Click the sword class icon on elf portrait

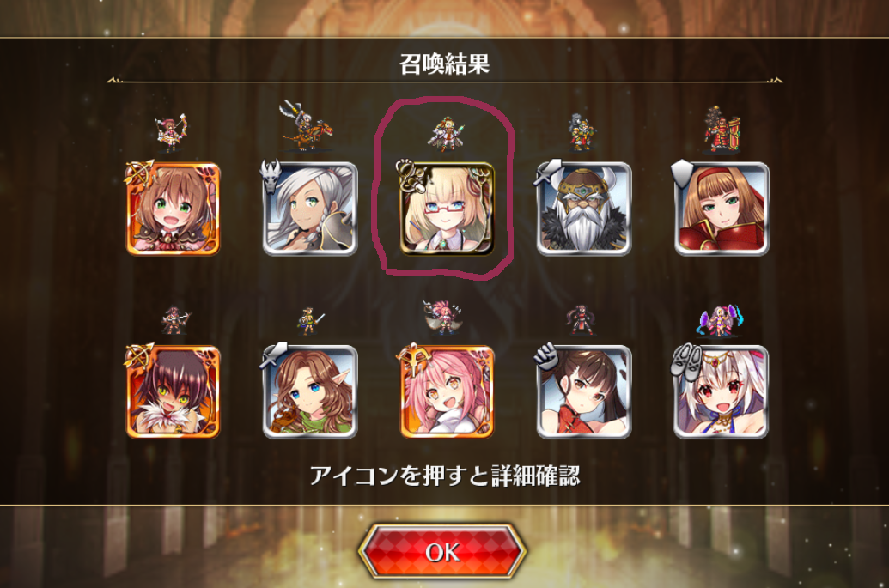coord(274,355)
